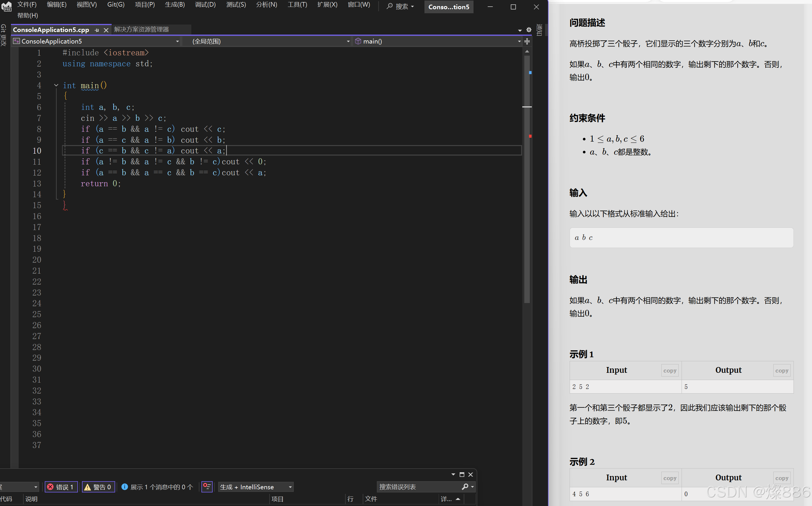This screenshot has width=812, height=506.
Task: Open the ConsoleApplication5 project scope dropdown
Action: point(177,41)
